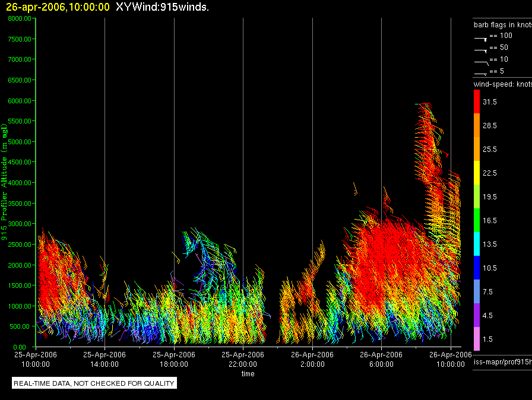The image size is (532, 400).
Task: Click the 2500.00 altitude tick label
Action: pyautogui.click(x=20, y=245)
